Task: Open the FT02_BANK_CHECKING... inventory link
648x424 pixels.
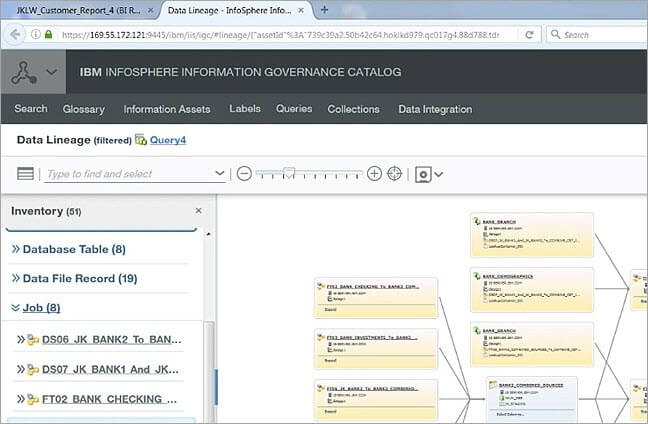Action: pos(110,399)
